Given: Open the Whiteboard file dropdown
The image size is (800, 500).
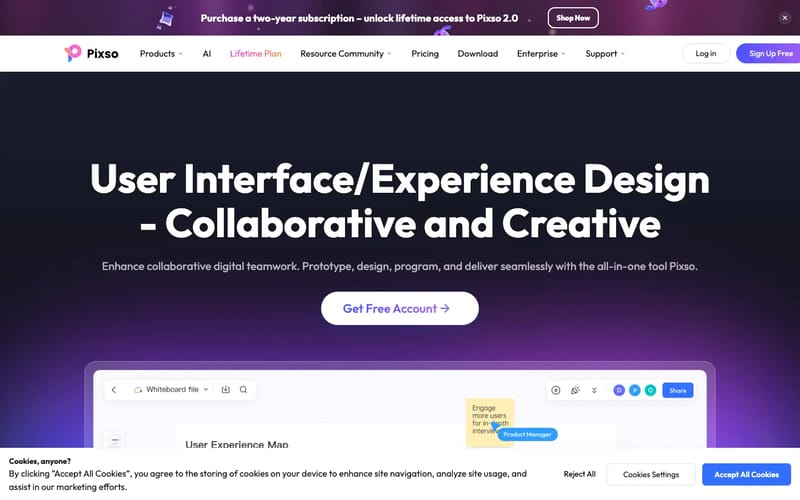Looking at the screenshot, I should click(171, 389).
